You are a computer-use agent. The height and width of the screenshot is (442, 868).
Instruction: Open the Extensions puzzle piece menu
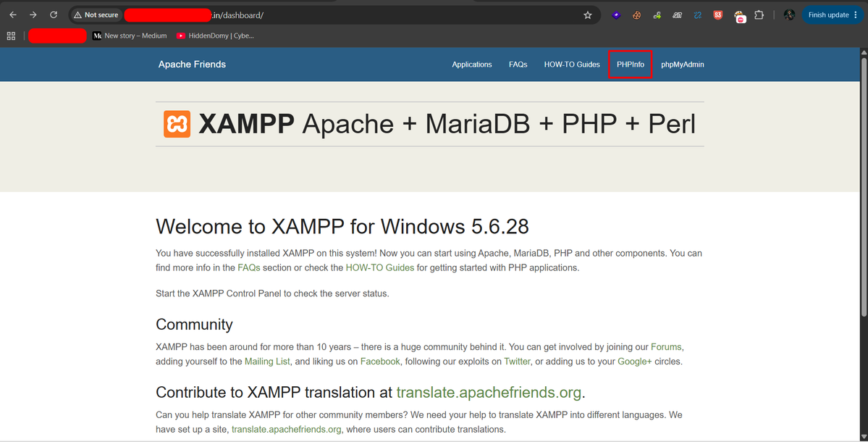point(759,15)
